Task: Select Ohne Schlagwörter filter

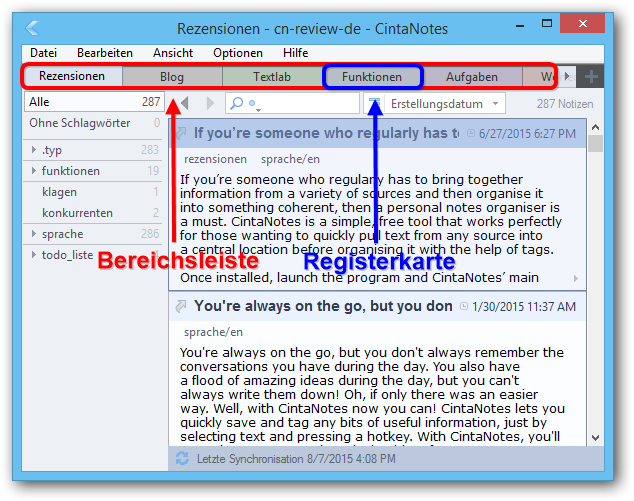Action: (94, 123)
